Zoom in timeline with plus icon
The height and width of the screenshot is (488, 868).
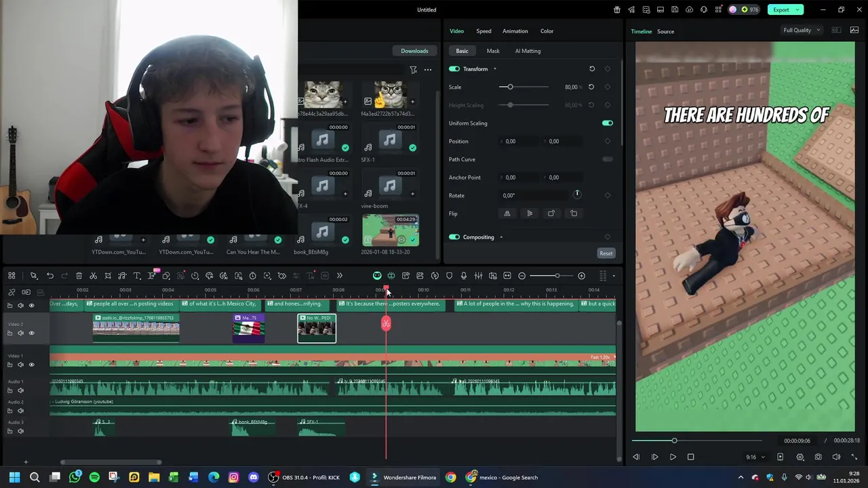point(581,276)
